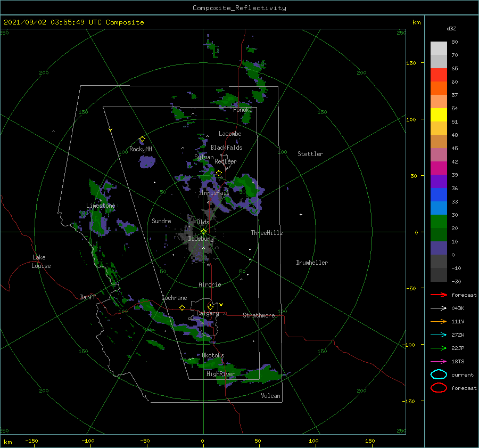Click the white cross marker south of Stettler
Screen dimensions: 479x448
301,214
